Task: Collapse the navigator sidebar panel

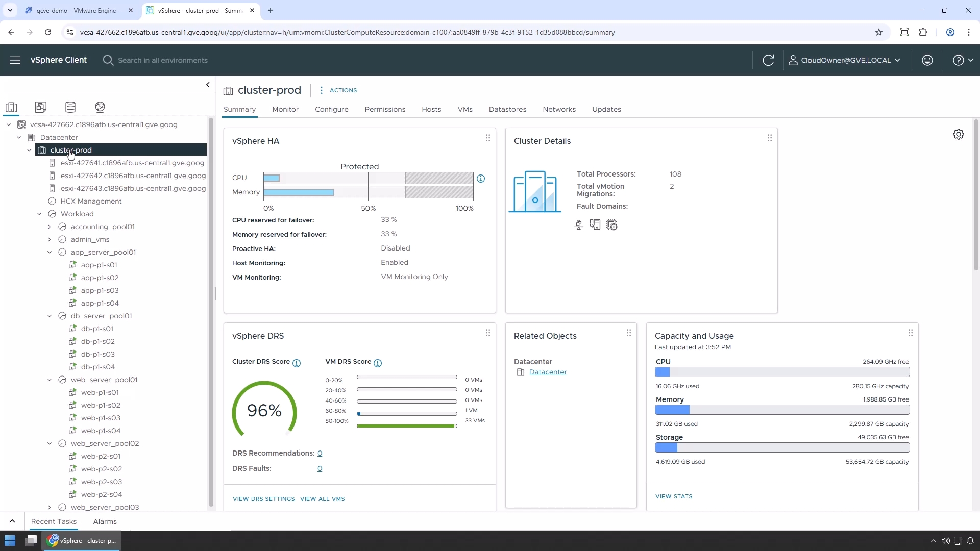Action: point(208,85)
